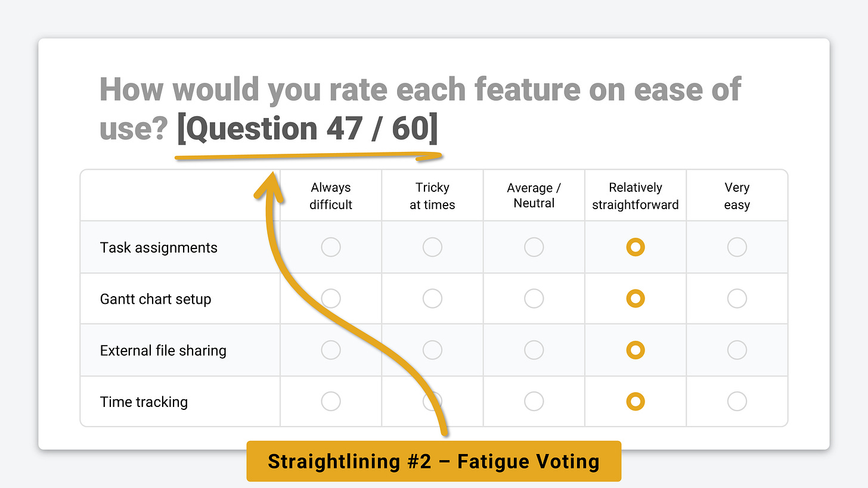Image resolution: width=868 pixels, height=488 pixels.
Task: Click the 'Time tracking' row label
Action: [x=144, y=402]
